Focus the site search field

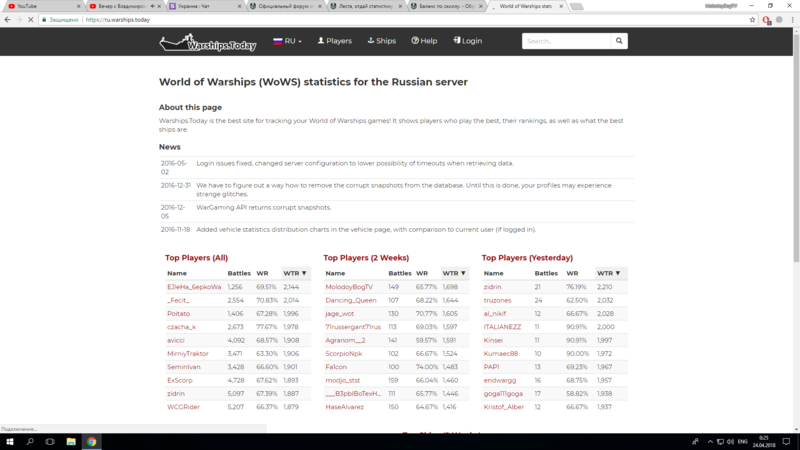566,41
